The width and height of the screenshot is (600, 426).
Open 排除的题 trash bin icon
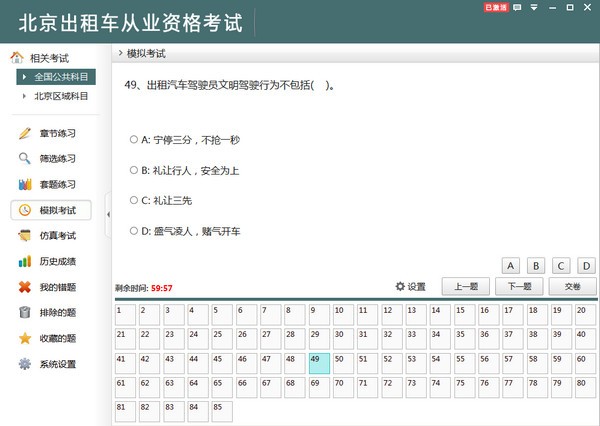pos(25,312)
